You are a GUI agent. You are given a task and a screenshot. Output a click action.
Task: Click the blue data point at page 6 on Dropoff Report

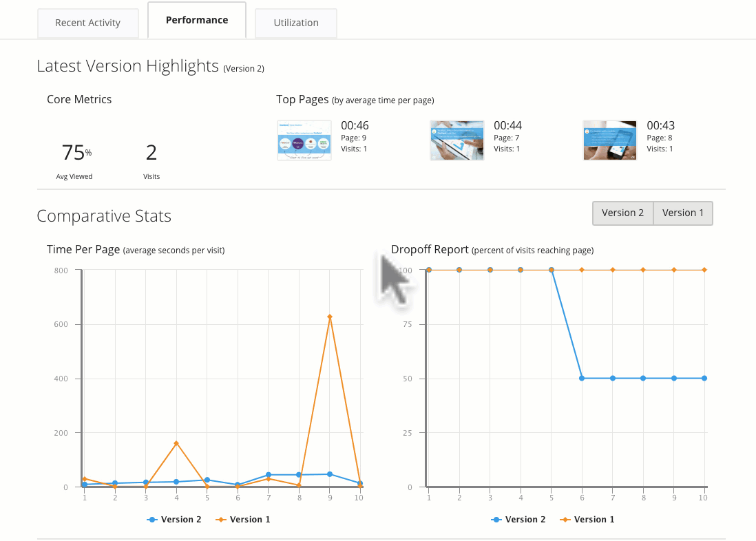click(x=581, y=378)
